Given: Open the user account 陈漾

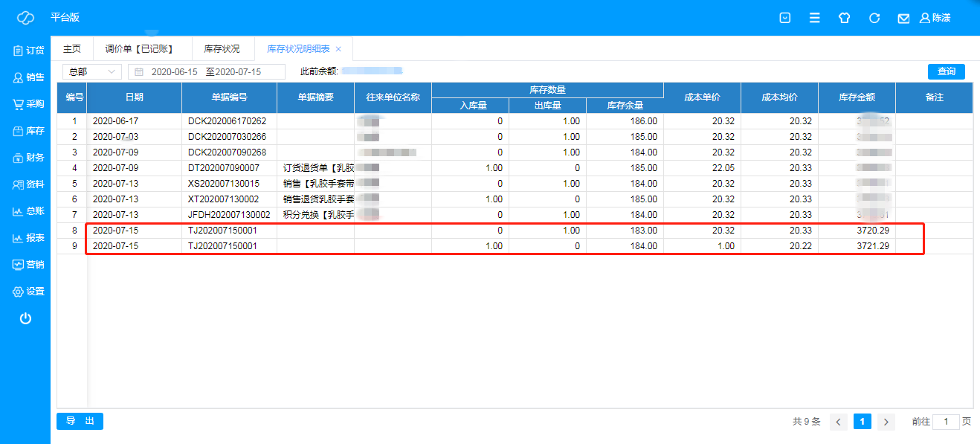Looking at the screenshot, I should click(x=935, y=18).
